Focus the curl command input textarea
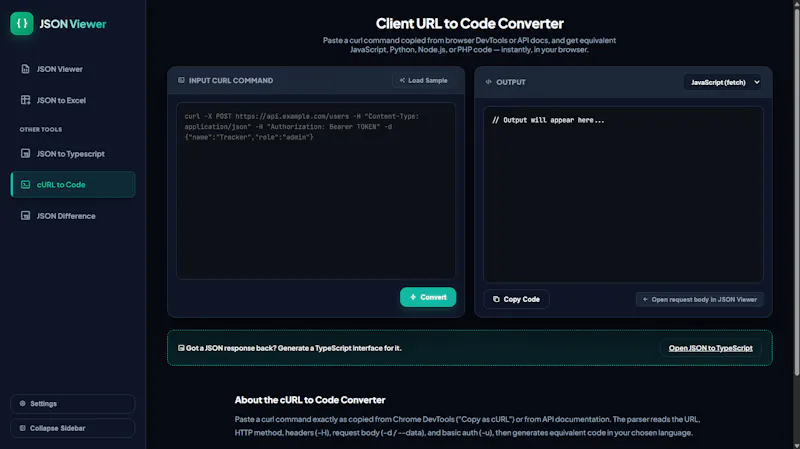 [x=316, y=191]
